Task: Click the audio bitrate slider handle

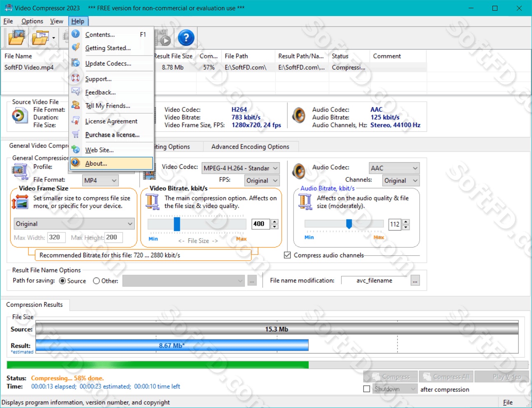Action: pos(349,224)
